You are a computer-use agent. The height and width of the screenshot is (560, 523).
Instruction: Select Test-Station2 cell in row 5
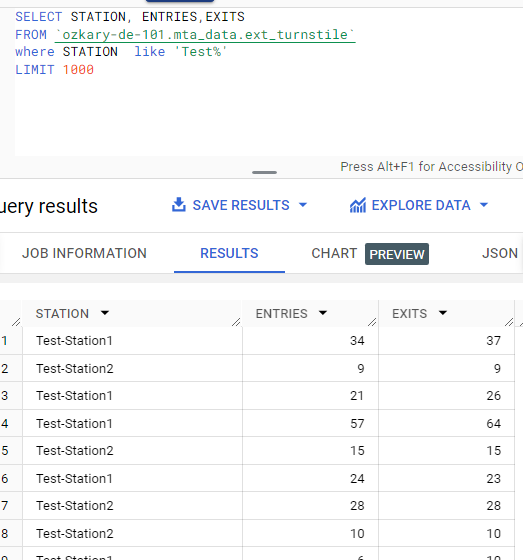point(132,451)
